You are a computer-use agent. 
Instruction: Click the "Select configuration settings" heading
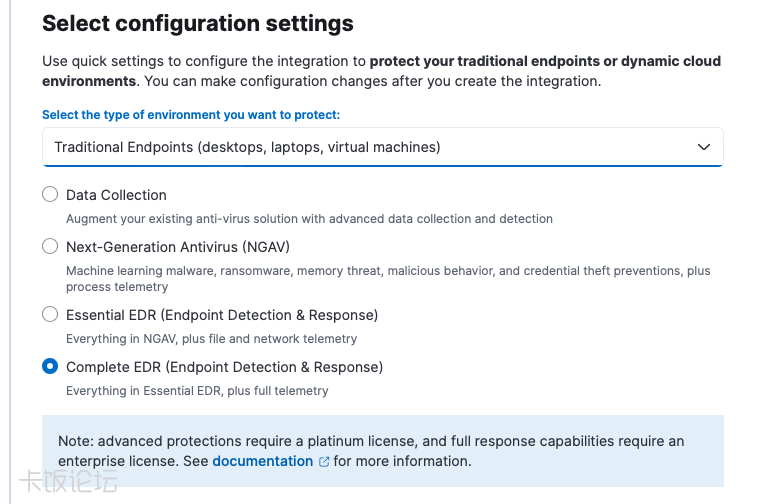(x=198, y=22)
